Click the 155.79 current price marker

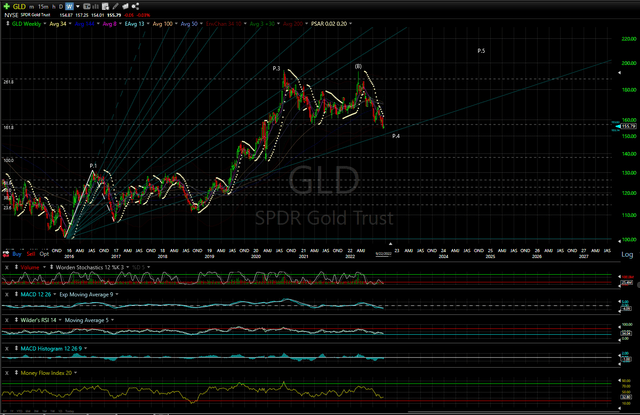click(629, 126)
